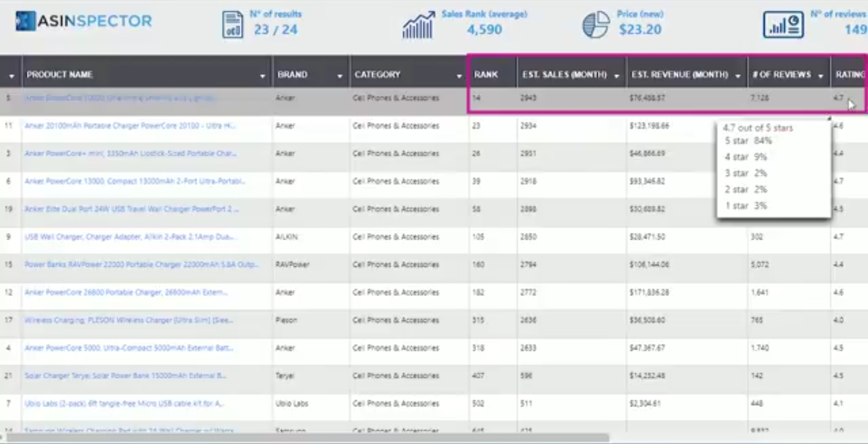The height and width of the screenshot is (444, 868).
Task: Open Ubio Labs Micro USB cable link
Action: pyautogui.click(x=124, y=403)
